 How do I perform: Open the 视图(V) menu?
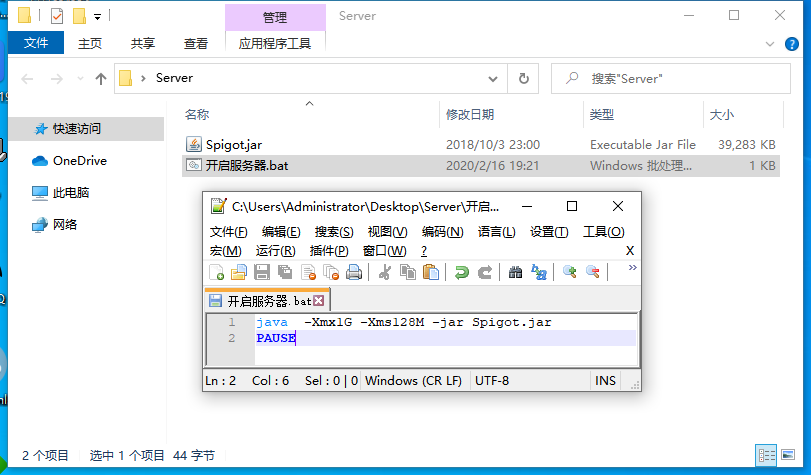(x=387, y=232)
